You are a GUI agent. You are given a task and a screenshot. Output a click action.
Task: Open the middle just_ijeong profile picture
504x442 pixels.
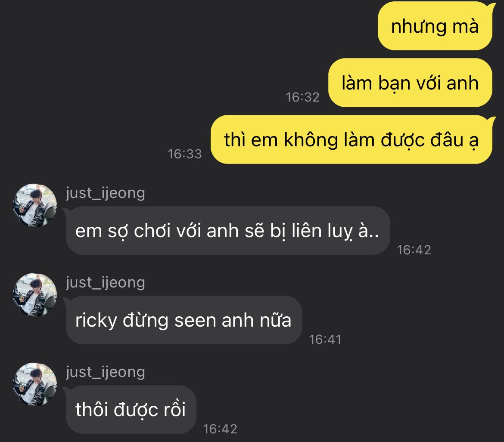[x=35, y=295]
